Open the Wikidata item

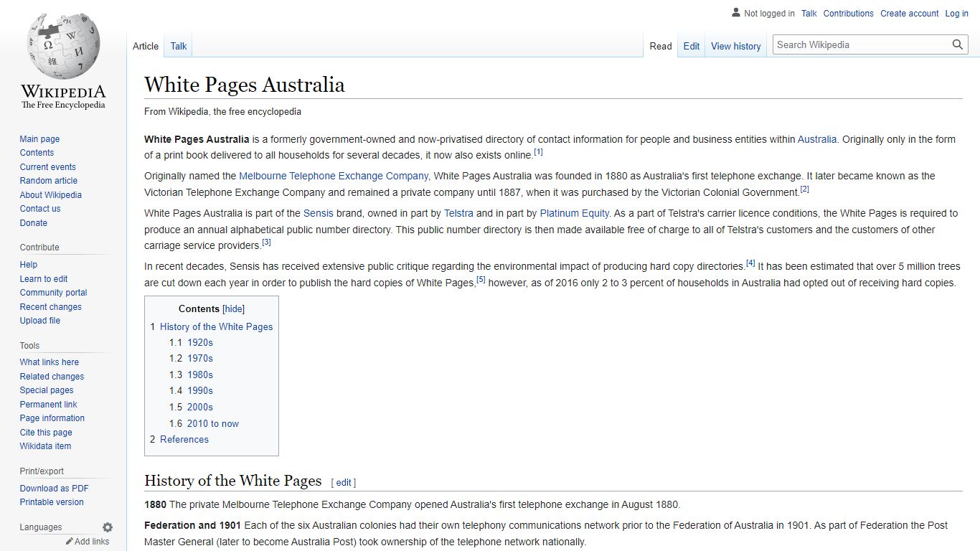(45, 446)
